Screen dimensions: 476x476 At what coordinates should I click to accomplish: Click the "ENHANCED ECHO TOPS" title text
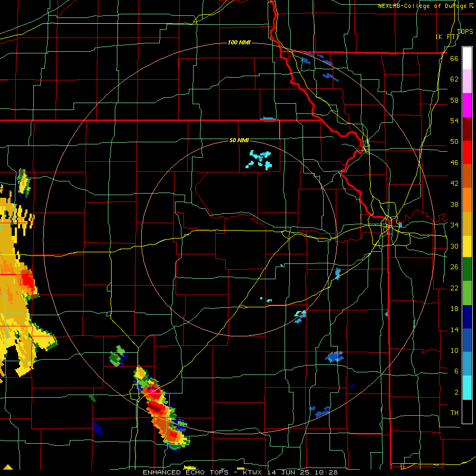click(186, 472)
